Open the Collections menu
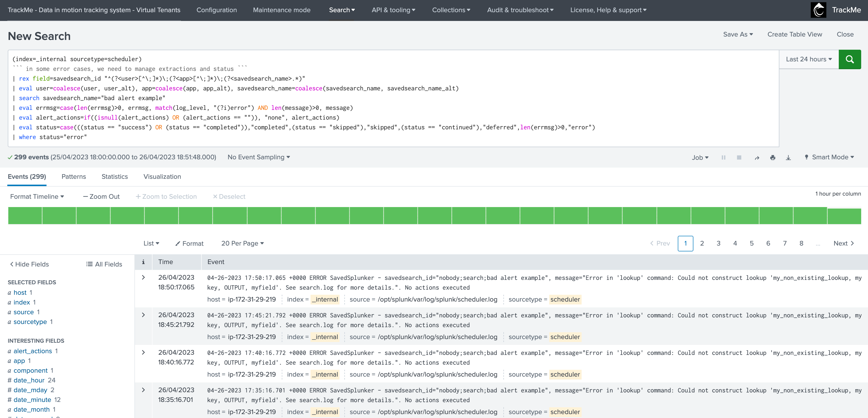The width and height of the screenshot is (868, 418). point(451,10)
